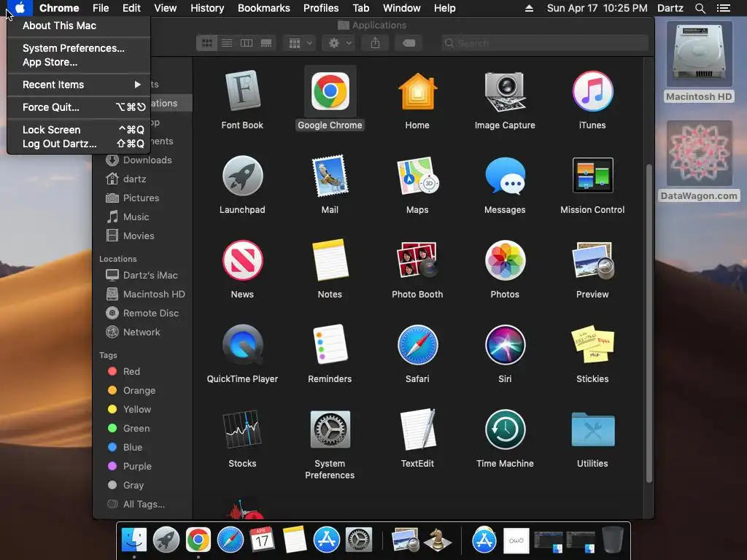Open the Mail app
The height and width of the screenshot is (560, 747).
click(330, 176)
